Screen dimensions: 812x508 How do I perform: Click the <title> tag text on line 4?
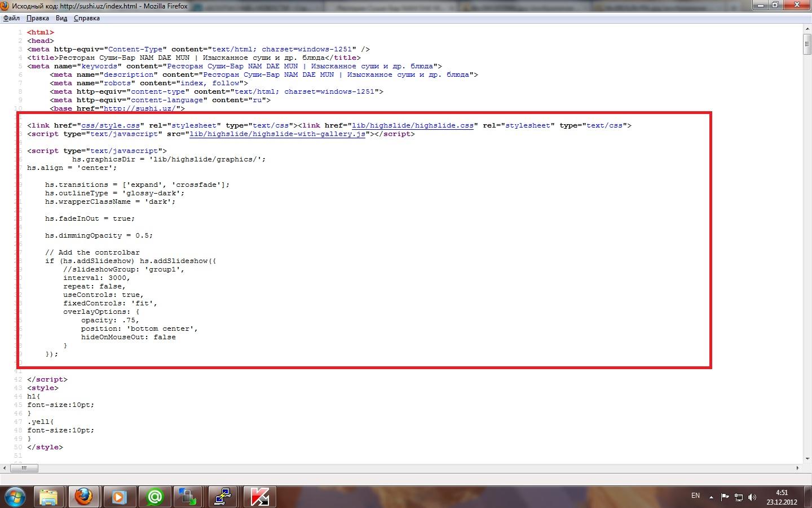pyautogui.click(x=43, y=58)
